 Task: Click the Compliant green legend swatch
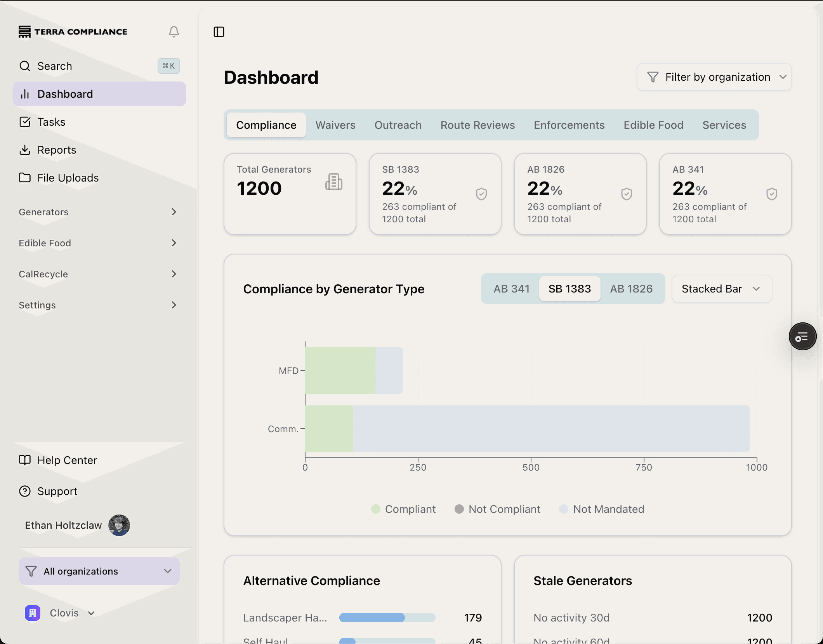375,509
